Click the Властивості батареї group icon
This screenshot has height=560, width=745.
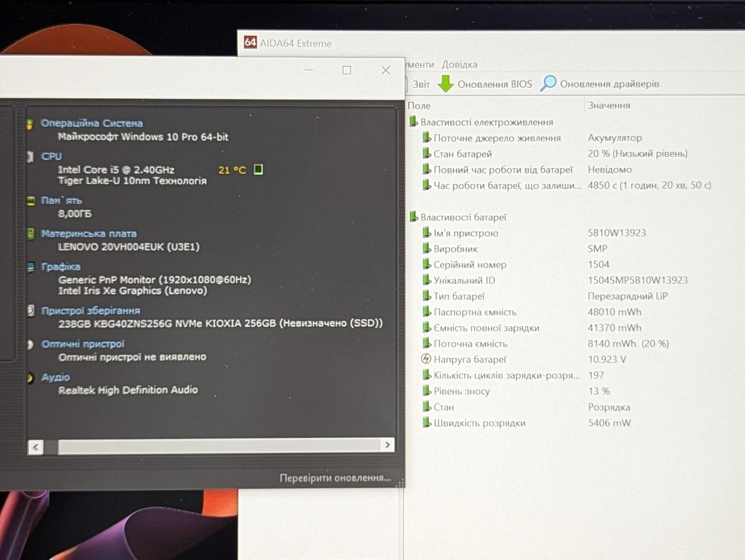pos(413,217)
